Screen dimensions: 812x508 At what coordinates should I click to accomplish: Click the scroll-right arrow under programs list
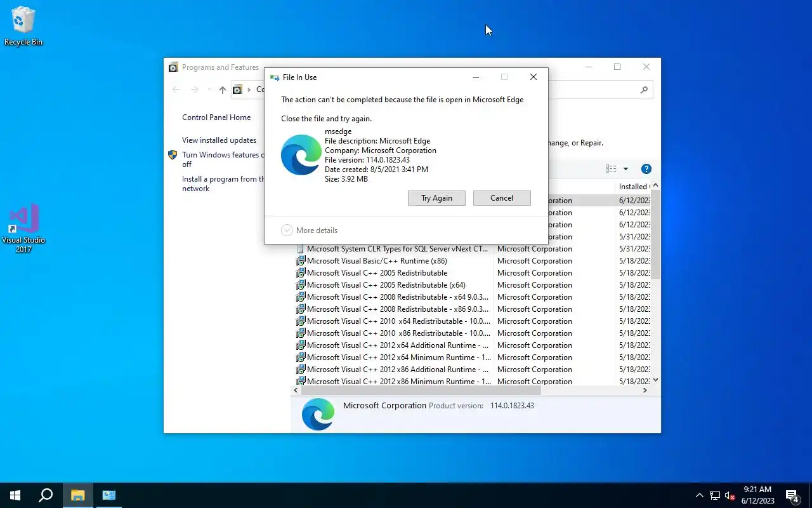pos(645,390)
